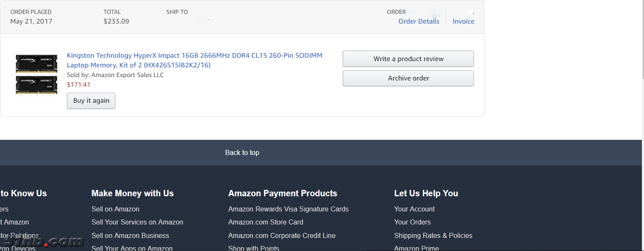Go to Your Account in the footer

(x=414, y=209)
